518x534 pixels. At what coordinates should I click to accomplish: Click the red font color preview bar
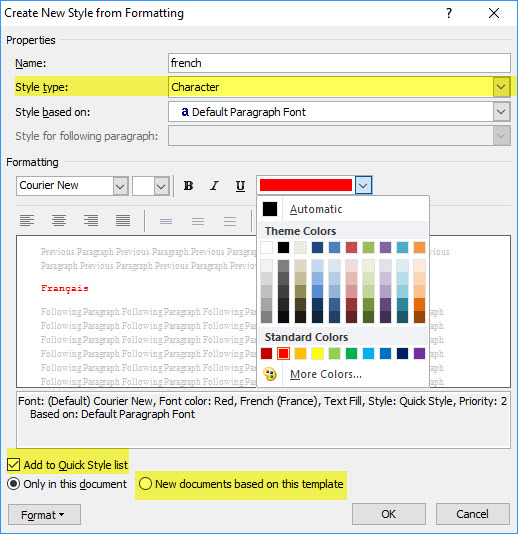[306, 185]
